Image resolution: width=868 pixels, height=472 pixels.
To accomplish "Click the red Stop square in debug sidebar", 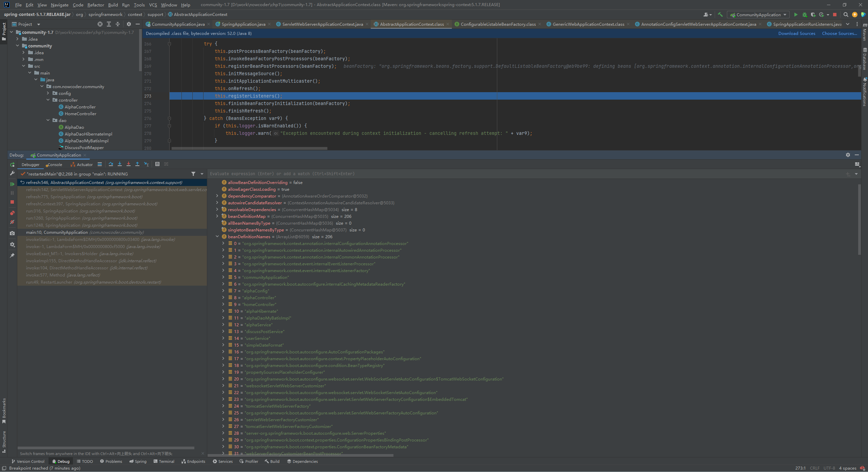I will click(x=12, y=202).
